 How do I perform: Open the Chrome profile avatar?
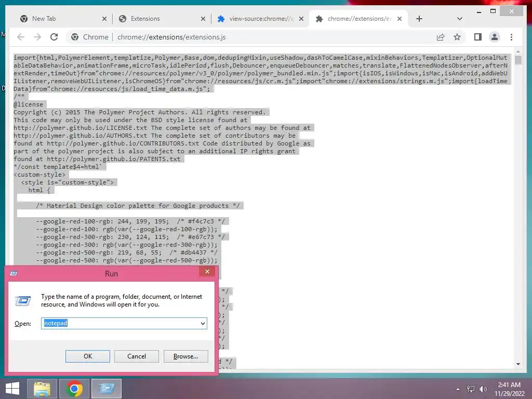[x=495, y=37]
